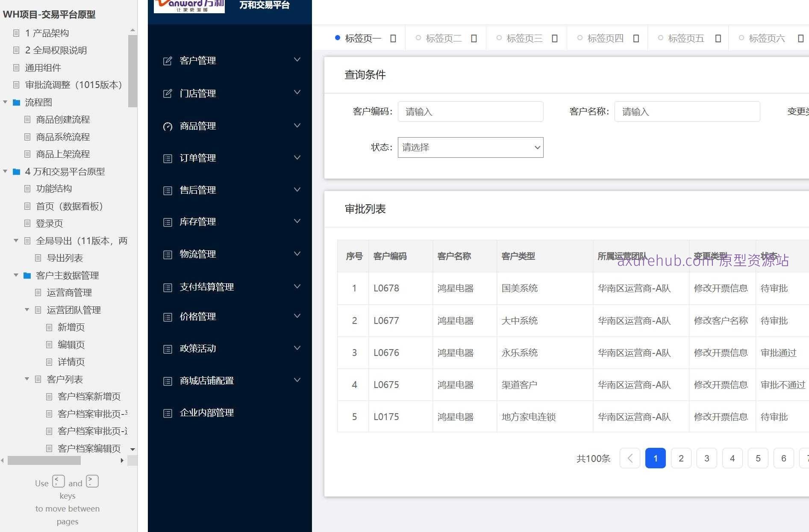The width and height of the screenshot is (809, 532).
Task: Click the 客户名称 input field
Action: (686, 112)
